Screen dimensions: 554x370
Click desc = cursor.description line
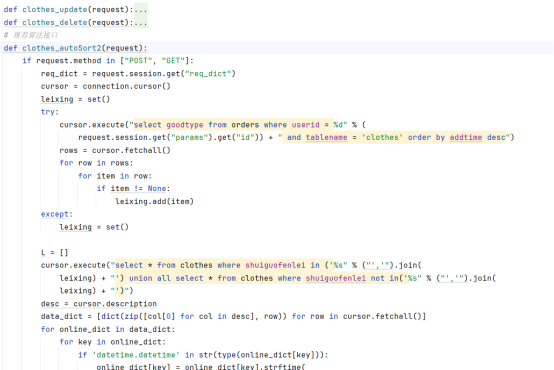pyautogui.click(x=99, y=304)
